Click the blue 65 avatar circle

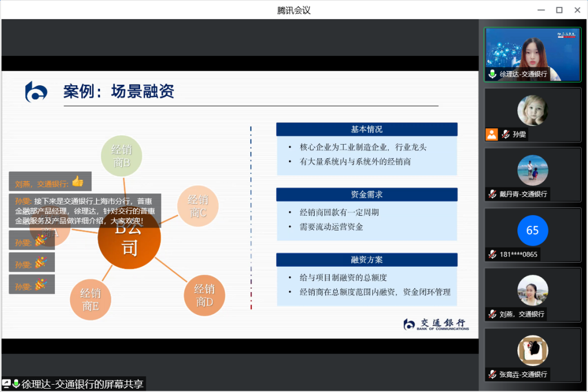[x=533, y=230]
